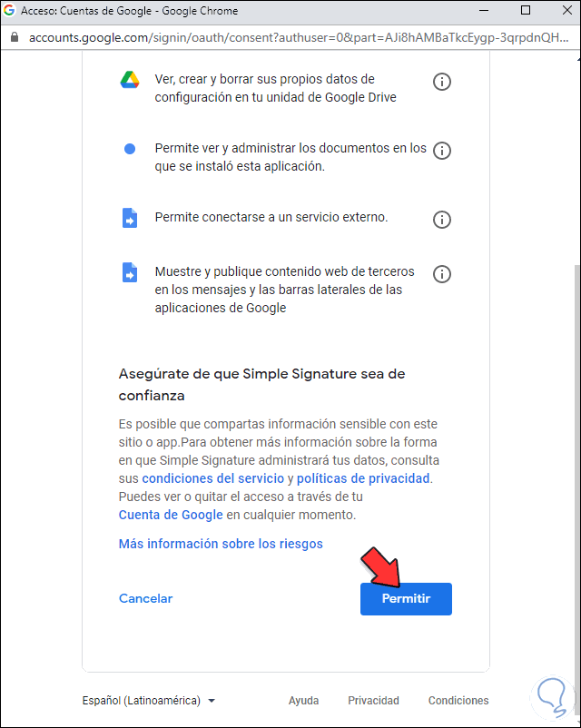581x728 pixels.
Task: Open condiciones del servicio link
Action: pyautogui.click(x=212, y=478)
